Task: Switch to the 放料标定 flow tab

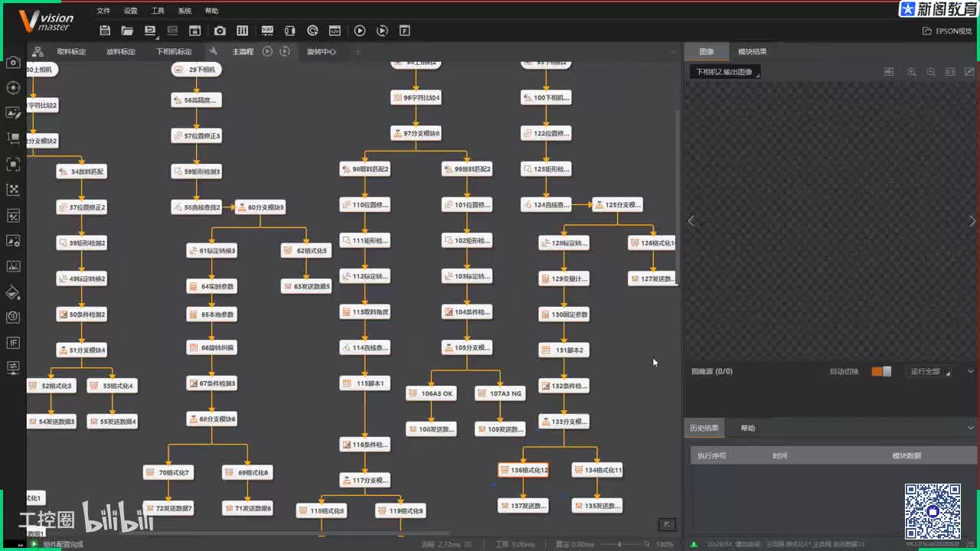Action: tap(121, 51)
